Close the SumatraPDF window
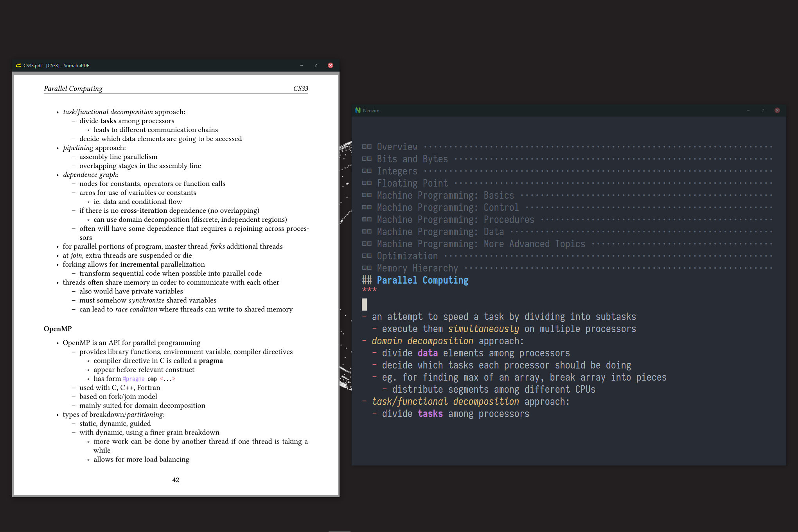Viewport: 798px width, 532px height. click(x=331, y=65)
